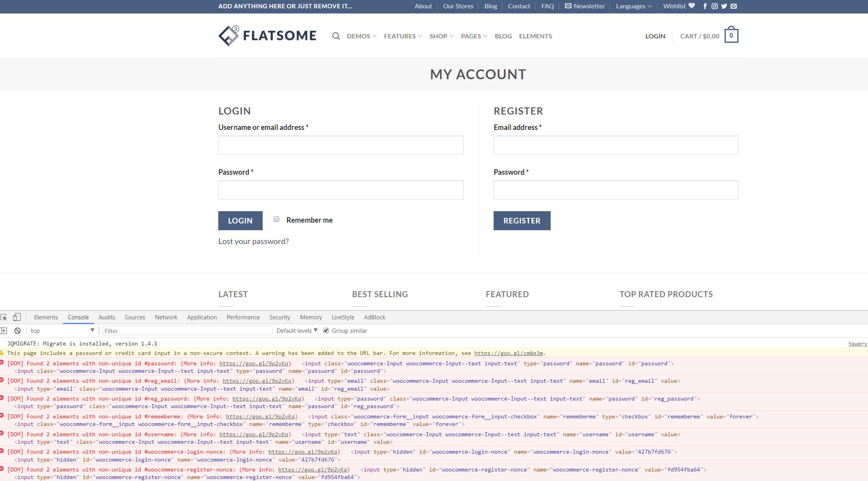
Task: Uncheck the Group similar checkbox
Action: pyautogui.click(x=326, y=331)
